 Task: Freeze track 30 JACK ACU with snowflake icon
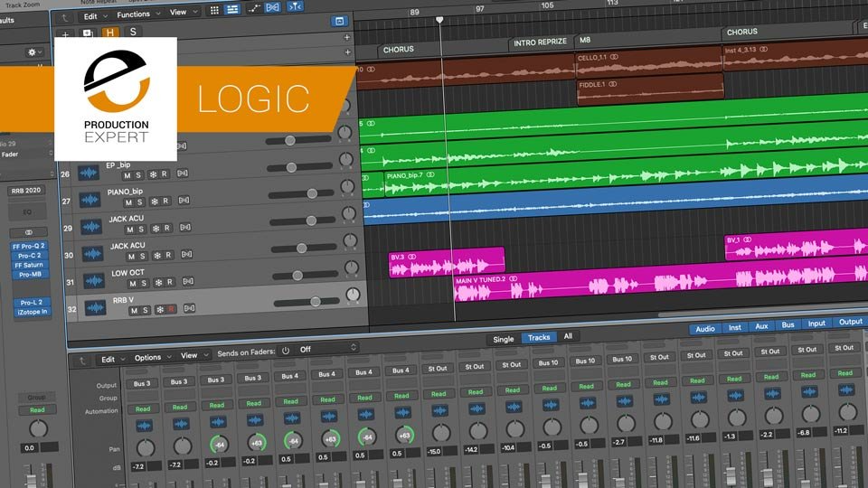pyautogui.click(x=157, y=255)
